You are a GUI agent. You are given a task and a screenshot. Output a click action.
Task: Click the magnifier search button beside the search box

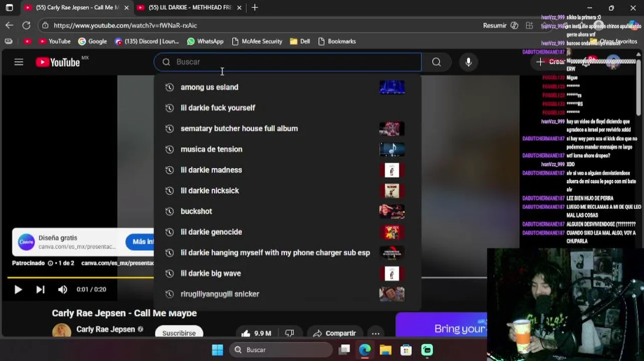pyautogui.click(x=436, y=62)
